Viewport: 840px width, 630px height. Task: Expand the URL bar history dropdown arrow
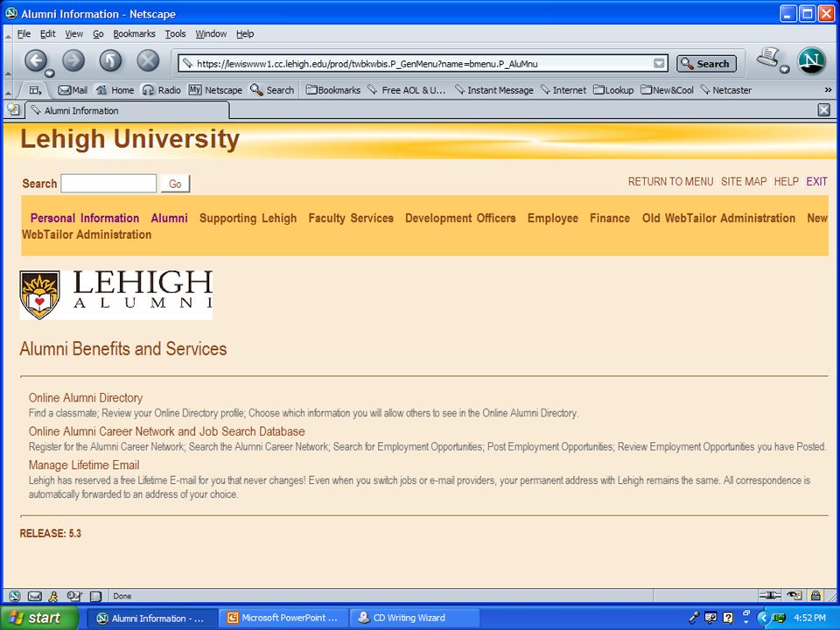(659, 63)
